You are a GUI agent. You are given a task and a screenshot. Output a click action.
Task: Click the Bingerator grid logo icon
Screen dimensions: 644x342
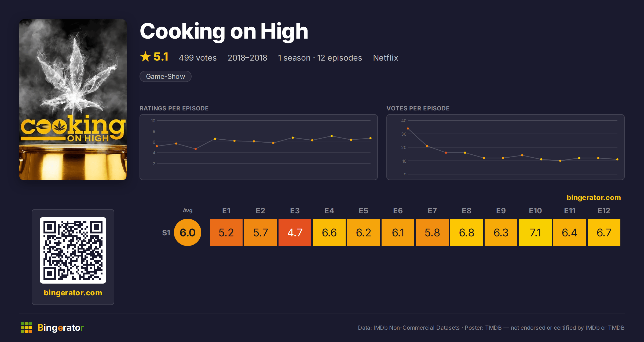(x=26, y=328)
